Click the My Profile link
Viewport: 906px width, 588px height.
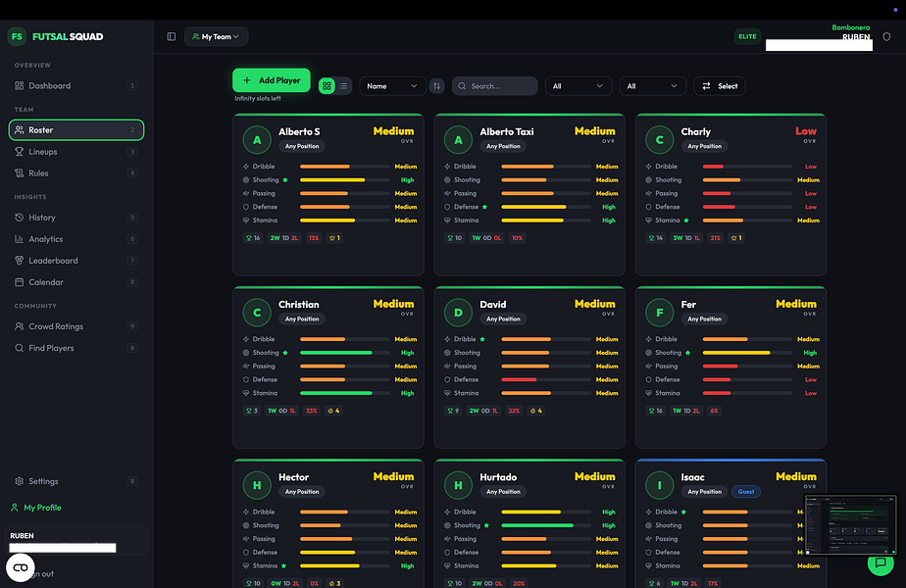click(36, 508)
